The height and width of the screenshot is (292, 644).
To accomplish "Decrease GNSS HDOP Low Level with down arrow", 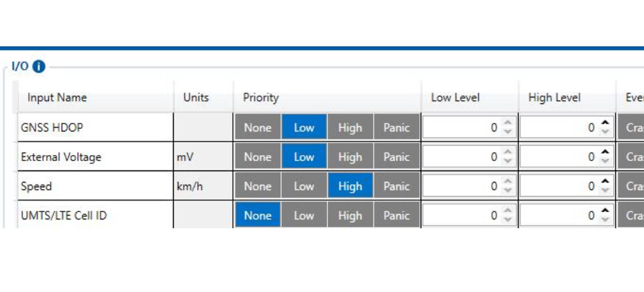I will (508, 132).
